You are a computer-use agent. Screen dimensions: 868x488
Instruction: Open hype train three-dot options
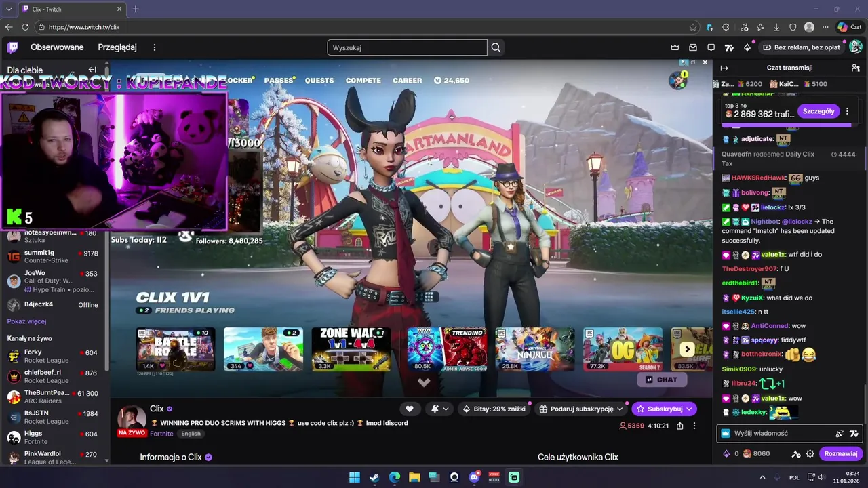[x=847, y=111]
